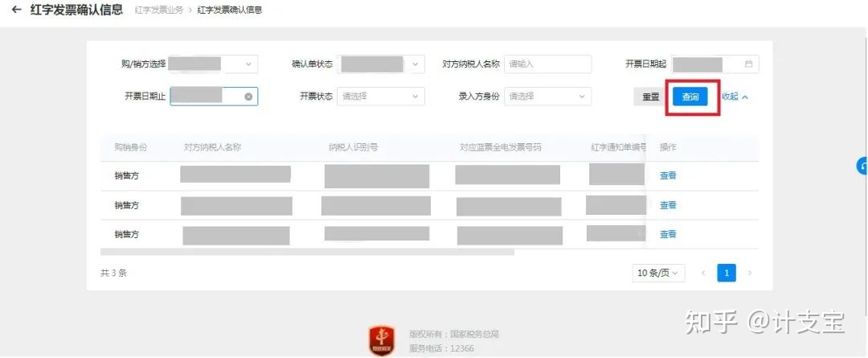Click the 对方纳税人名称 input field

[547, 64]
